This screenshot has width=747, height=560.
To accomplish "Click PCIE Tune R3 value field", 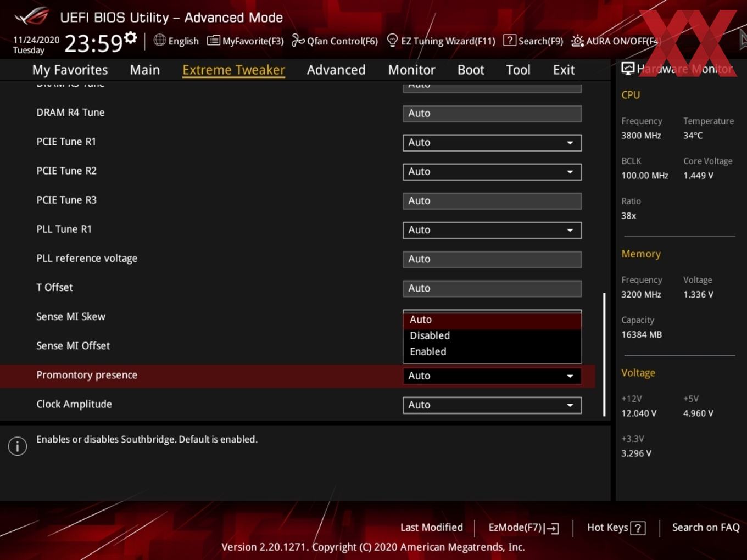I will pyautogui.click(x=492, y=200).
